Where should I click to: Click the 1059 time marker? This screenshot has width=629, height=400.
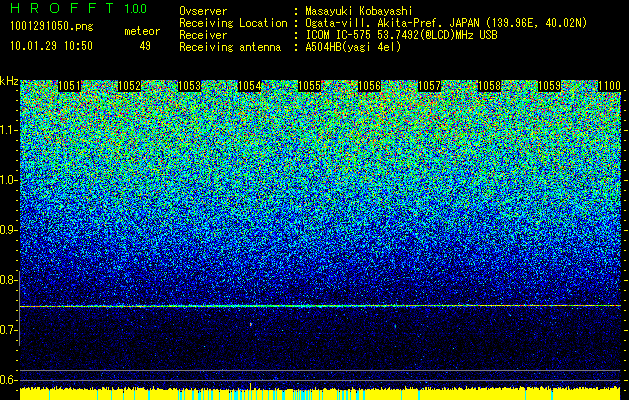tap(549, 86)
